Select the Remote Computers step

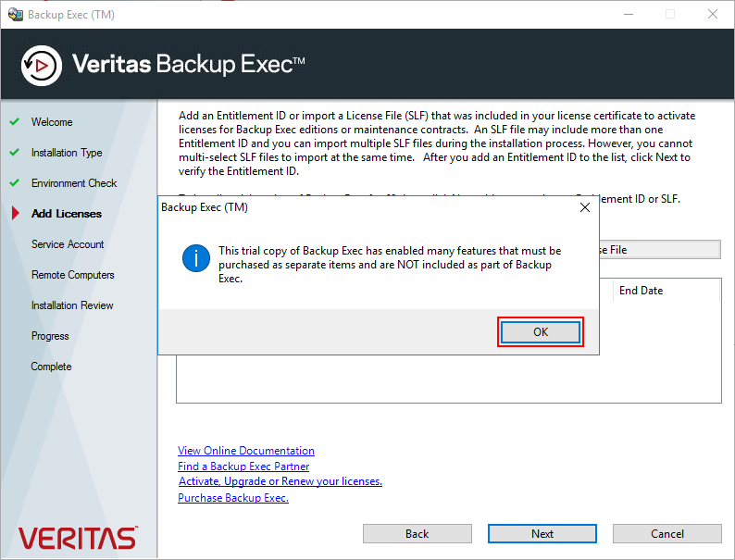tap(73, 275)
